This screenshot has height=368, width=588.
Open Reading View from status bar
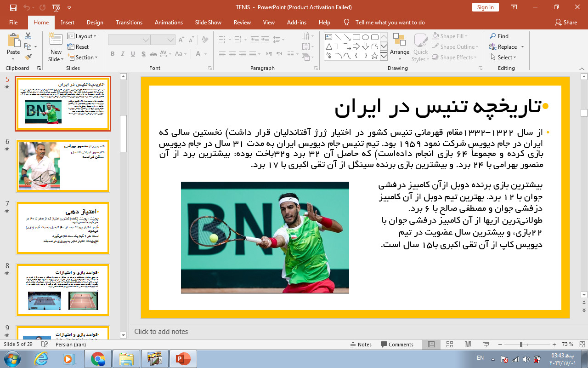click(468, 345)
